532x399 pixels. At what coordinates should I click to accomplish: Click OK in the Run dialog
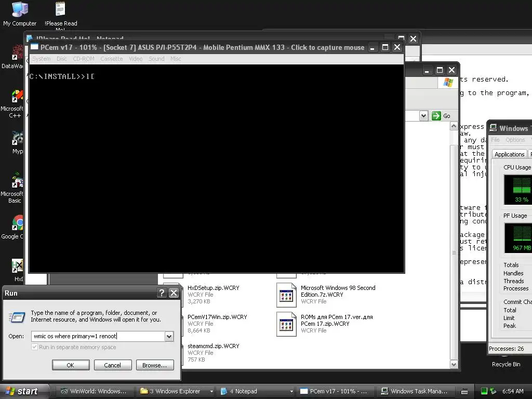pyautogui.click(x=71, y=365)
